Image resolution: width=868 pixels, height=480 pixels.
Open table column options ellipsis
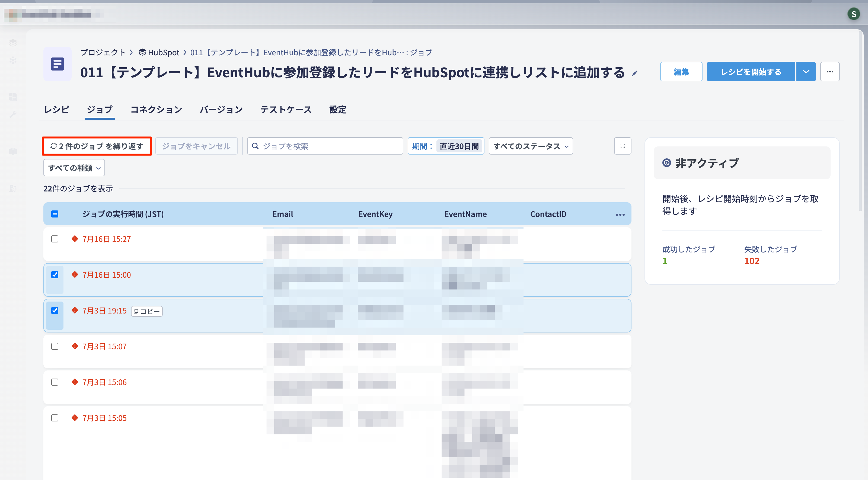pyautogui.click(x=620, y=215)
